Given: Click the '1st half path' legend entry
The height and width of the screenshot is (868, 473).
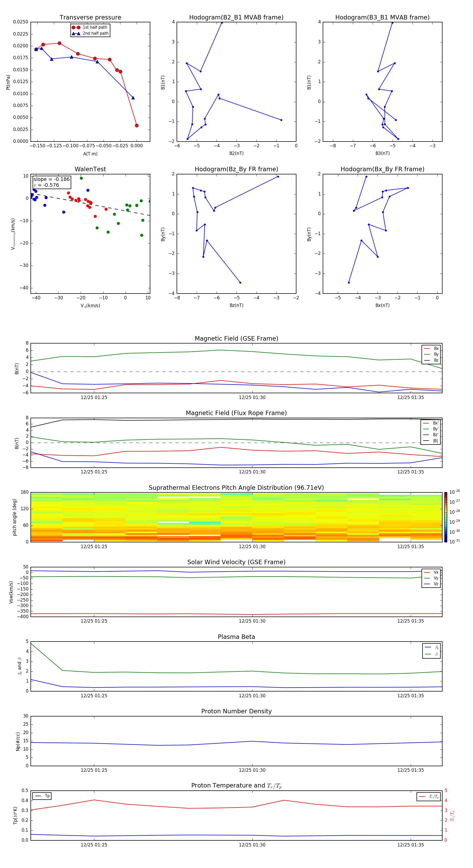Looking at the screenshot, I should 90,27.
